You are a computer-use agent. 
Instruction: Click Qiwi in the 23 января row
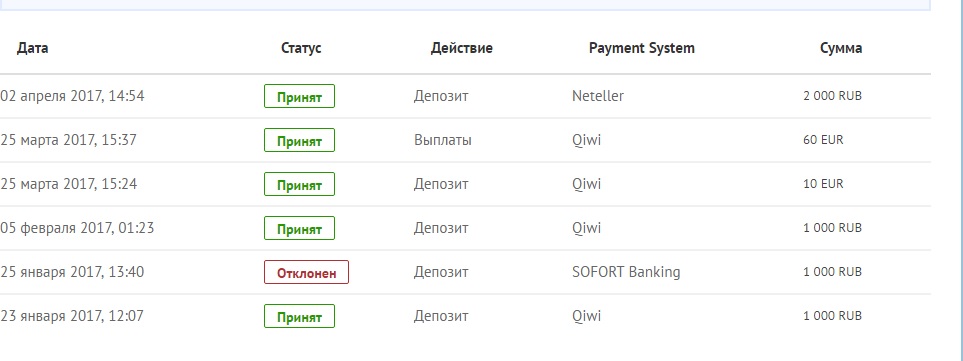coord(587,316)
